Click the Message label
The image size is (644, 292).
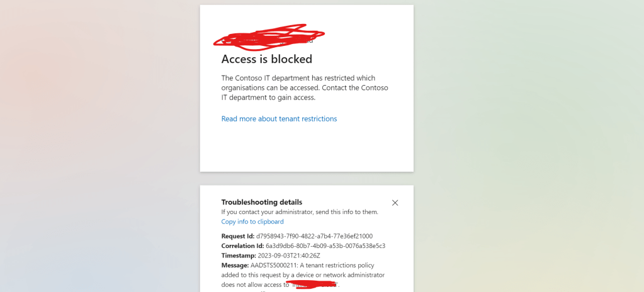tap(235, 266)
